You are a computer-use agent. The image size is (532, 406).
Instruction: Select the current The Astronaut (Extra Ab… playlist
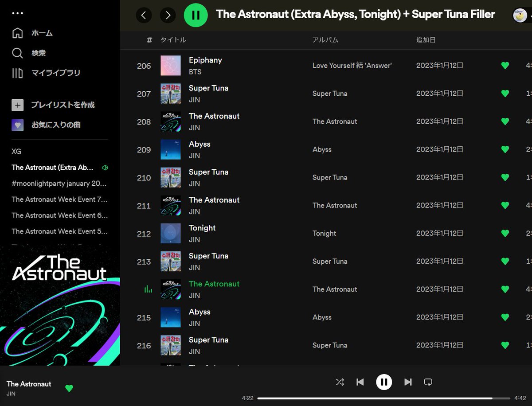pyautogui.click(x=53, y=168)
